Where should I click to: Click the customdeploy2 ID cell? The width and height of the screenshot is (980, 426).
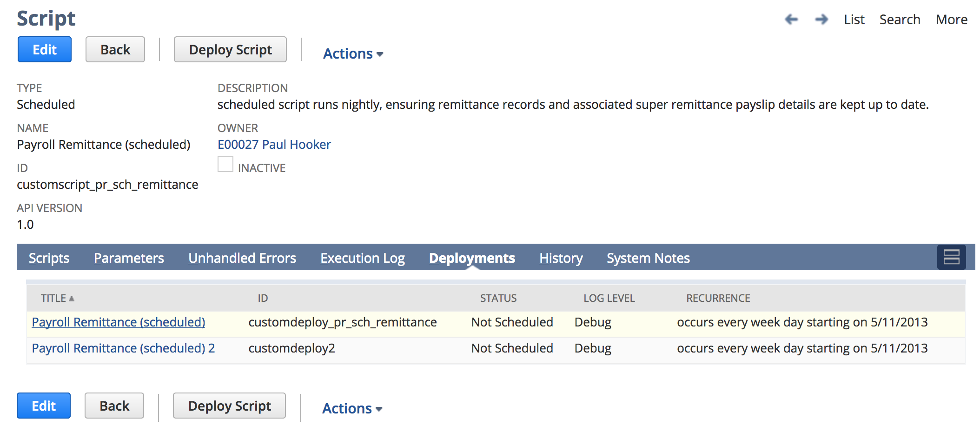pyautogui.click(x=291, y=348)
